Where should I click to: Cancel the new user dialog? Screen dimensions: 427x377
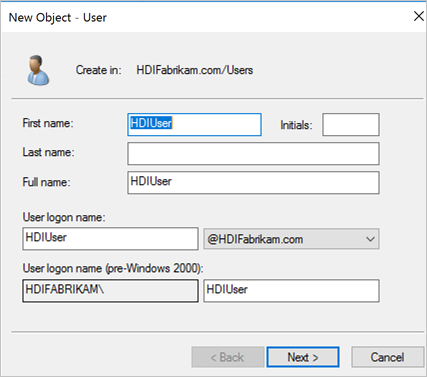coord(387,357)
